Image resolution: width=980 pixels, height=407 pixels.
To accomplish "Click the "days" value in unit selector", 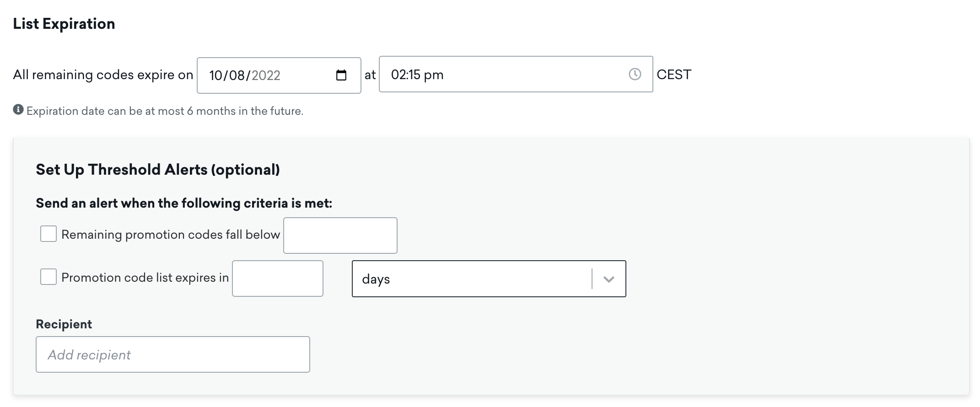I will 376,279.
